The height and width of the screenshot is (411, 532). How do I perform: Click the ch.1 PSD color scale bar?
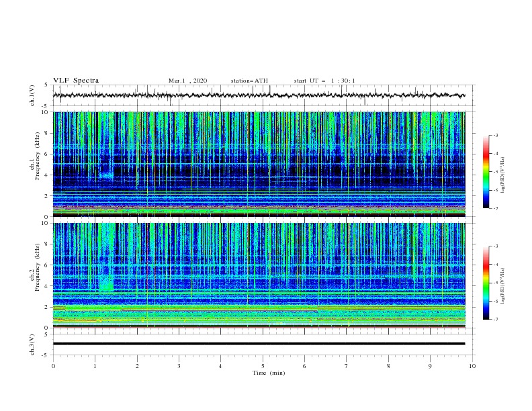pyautogui.click(x=486, y=172)
